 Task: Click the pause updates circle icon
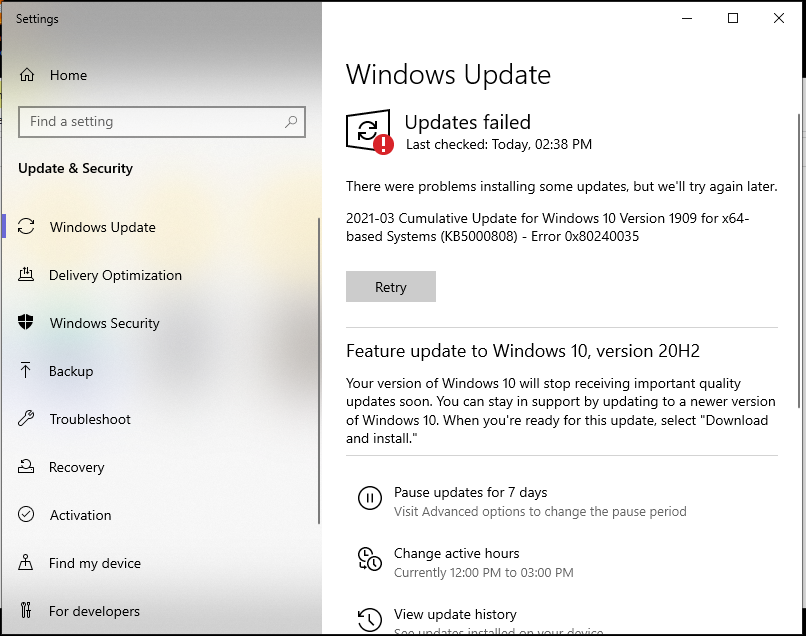(370, 498)
